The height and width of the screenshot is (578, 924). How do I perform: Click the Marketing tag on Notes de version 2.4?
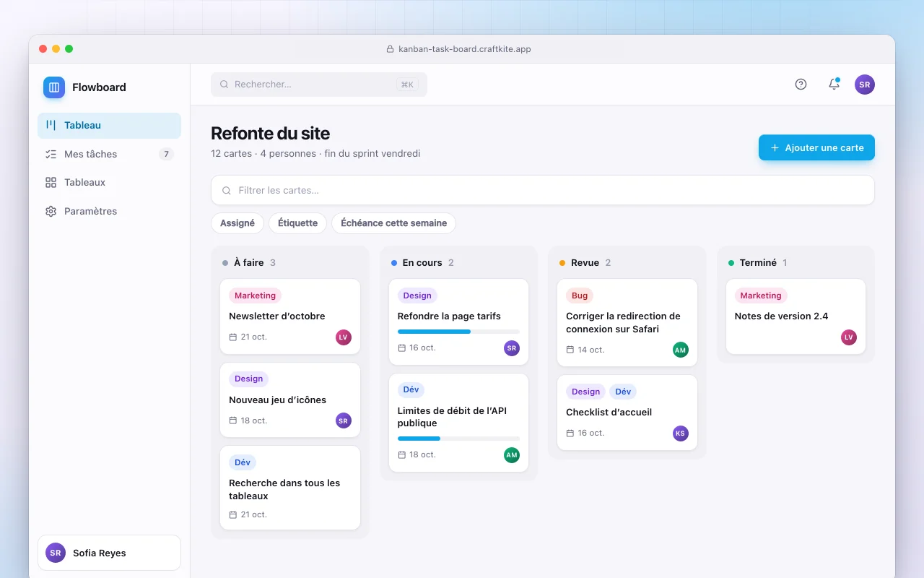pyautogui.click(x=761, y=296)
